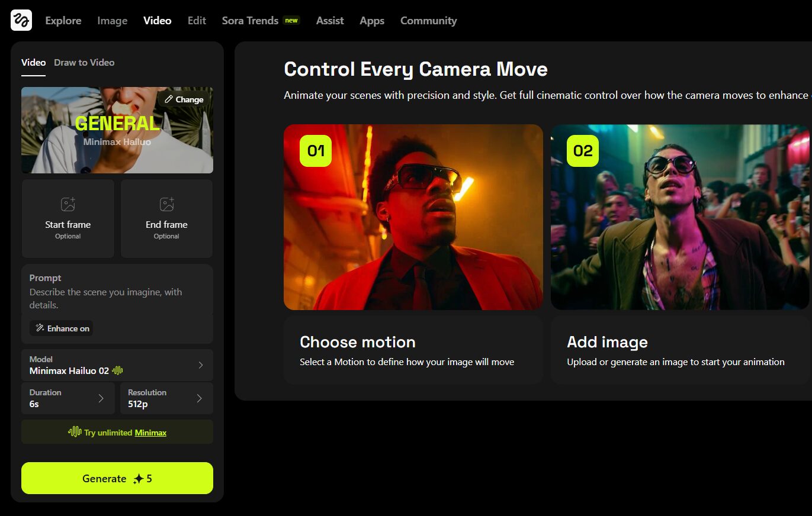
Task: Select the 02 Add image thumbnail
Action: tap(680, 217)
